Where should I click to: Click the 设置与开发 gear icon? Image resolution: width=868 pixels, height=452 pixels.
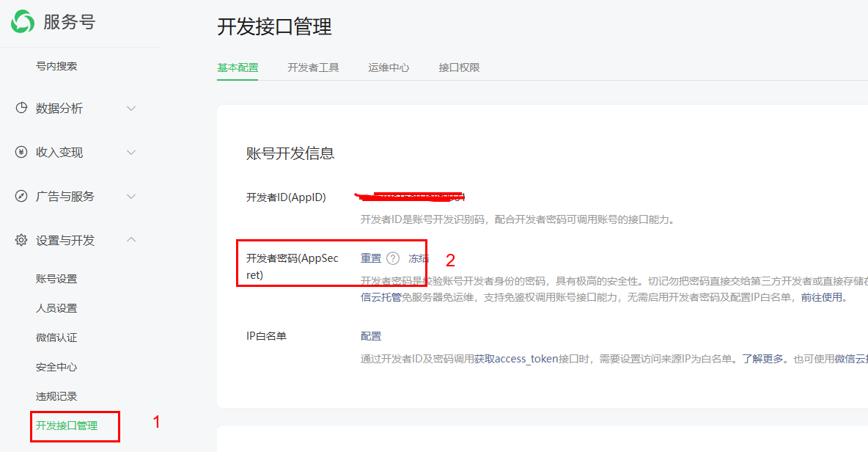click(x=21, y=241)
